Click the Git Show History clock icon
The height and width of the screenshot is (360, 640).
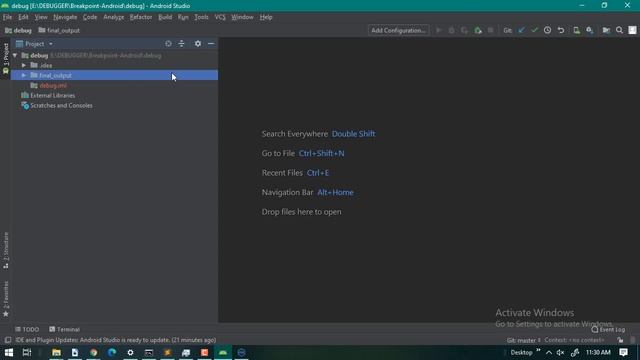[547, 30]
